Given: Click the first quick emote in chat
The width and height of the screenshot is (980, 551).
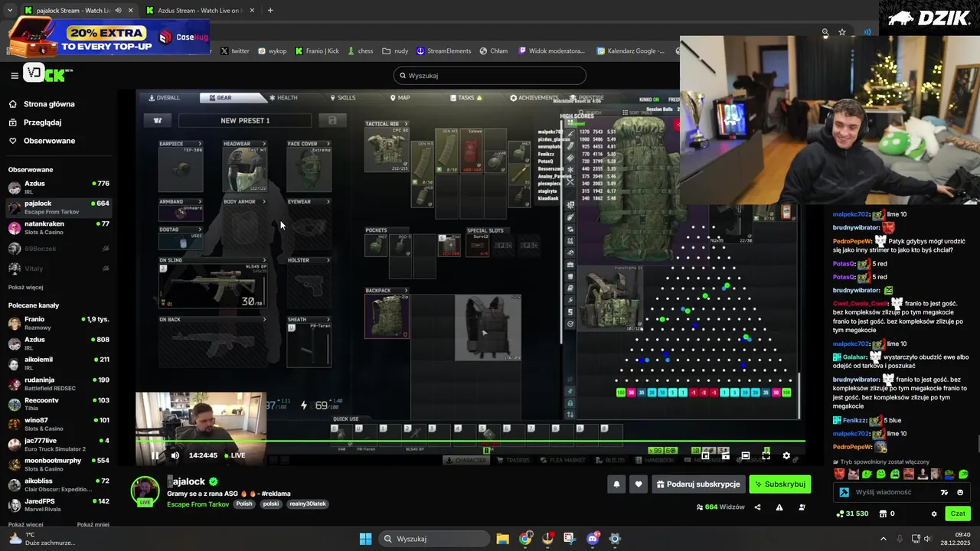Looking at the screenshot, I should 841,474.
